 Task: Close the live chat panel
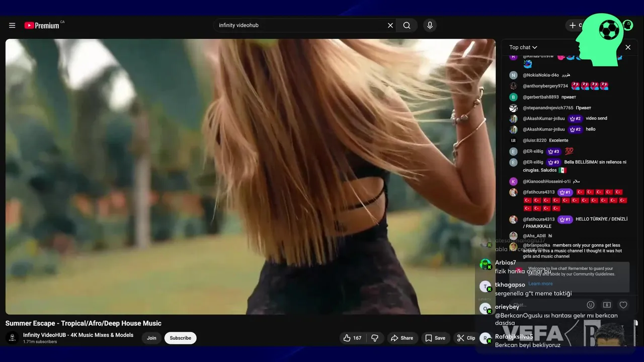(628, 47)
